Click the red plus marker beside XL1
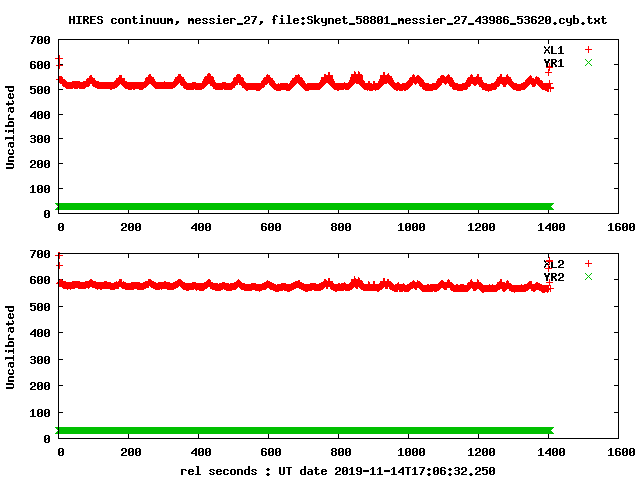Image resolution: width=640 pixels, height=480 pixels. (x=588, y=50)
